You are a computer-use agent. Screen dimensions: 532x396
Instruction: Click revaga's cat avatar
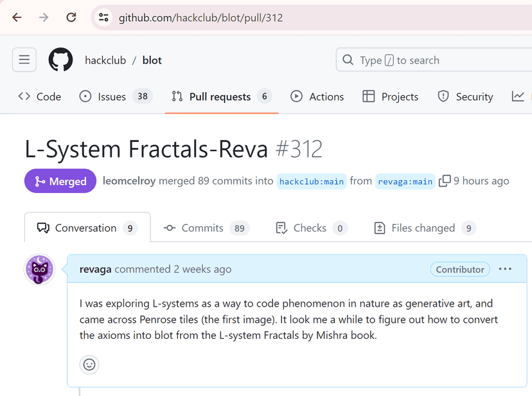coord(40,269)
